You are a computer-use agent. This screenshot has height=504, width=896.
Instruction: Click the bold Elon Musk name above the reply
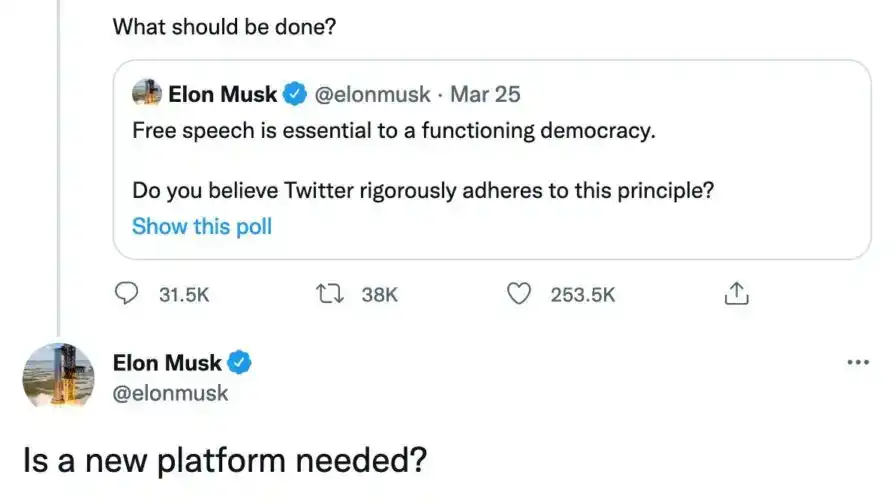coord(167,362)
